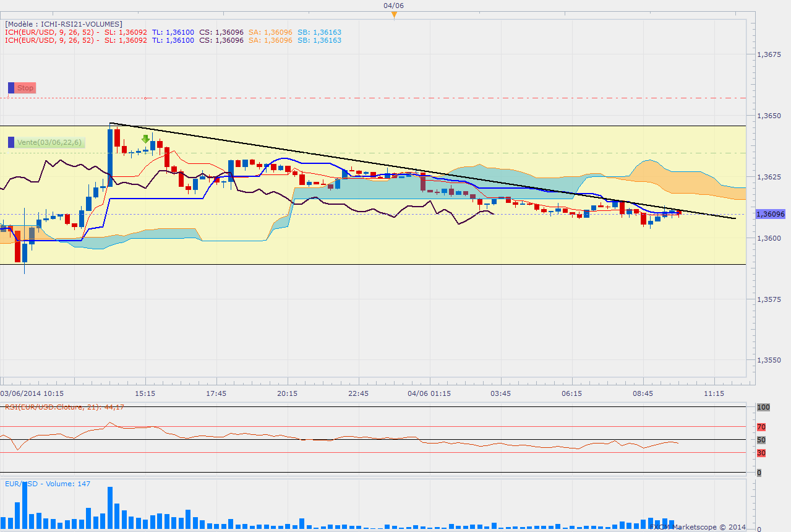Click CS: 1,36096 in the upper legend row

pyautogui.click(x=222, y=32)
